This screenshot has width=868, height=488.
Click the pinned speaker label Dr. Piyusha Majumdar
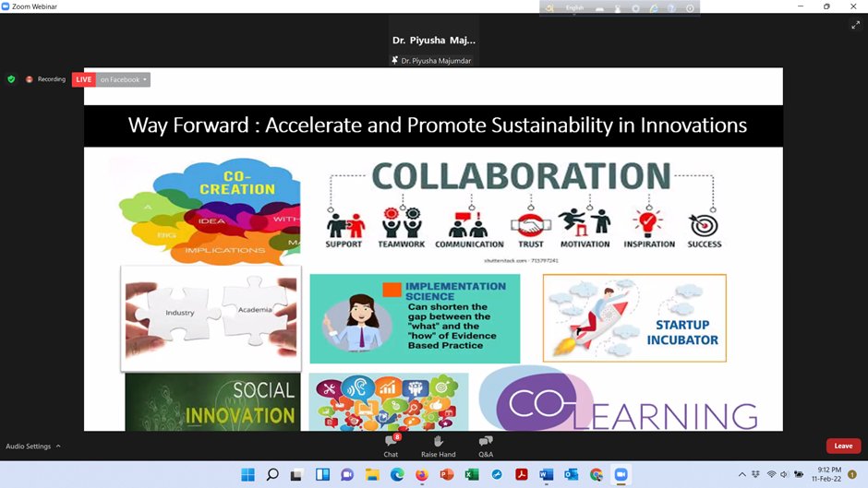click(x=436, y=61)
